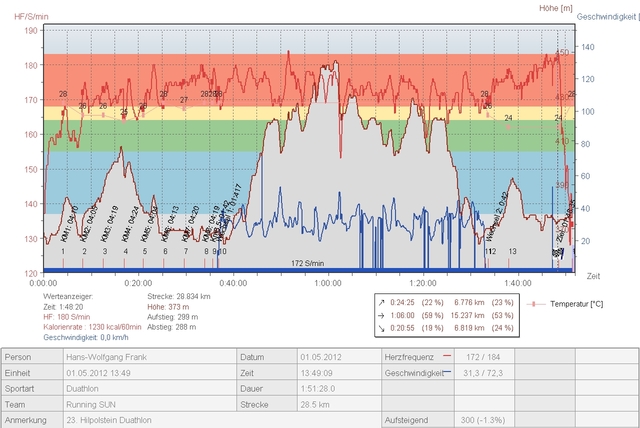Viewport: 640px width, 428px height.
Task: Click the flat terrain arrow icon in legend
Action: (381, 315)
